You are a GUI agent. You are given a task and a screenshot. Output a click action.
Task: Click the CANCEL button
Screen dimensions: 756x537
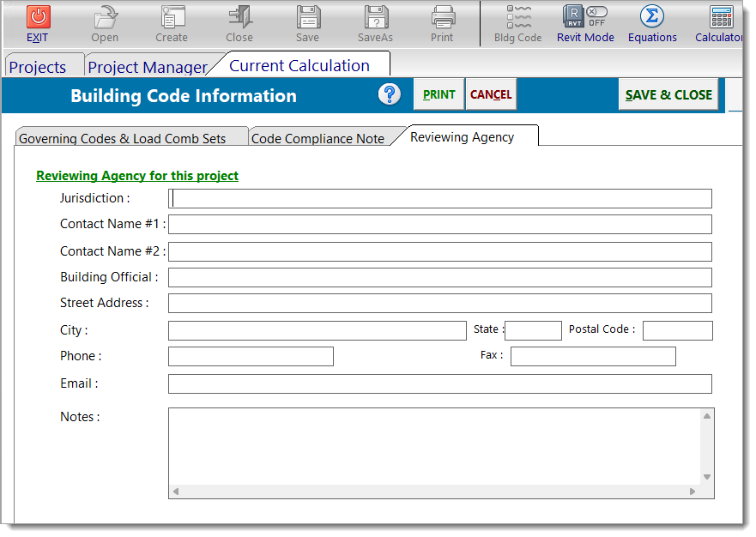[x=491, y=94]
